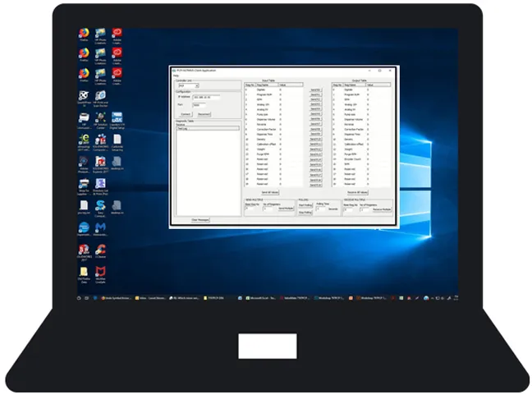Click the Send Multiple button
Screen dimensions: 532x399
pos(284,209)
